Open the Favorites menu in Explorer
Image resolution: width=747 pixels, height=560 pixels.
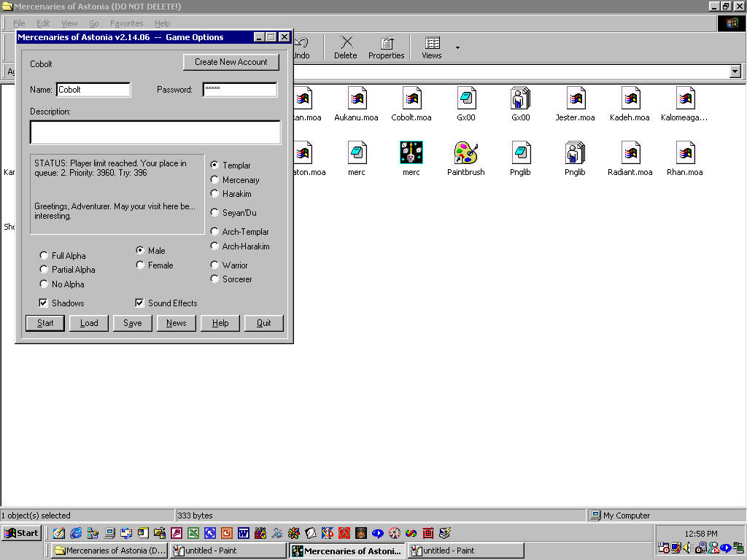tap(126, 23)
